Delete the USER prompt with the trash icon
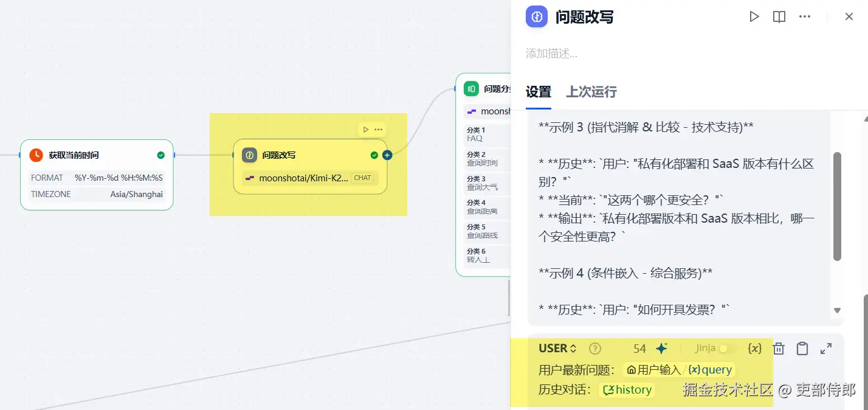Screen dimensions: 868x410 coord(779,348)
